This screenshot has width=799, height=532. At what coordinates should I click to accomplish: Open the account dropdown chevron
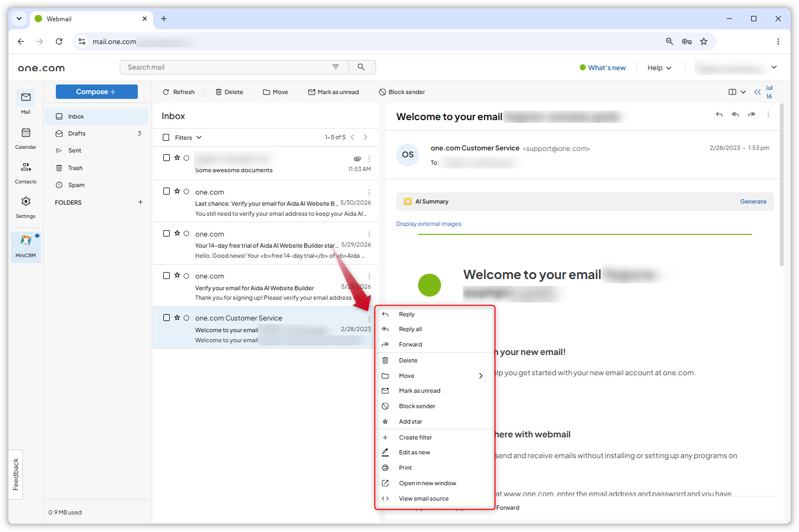click(x=774, y=67)
